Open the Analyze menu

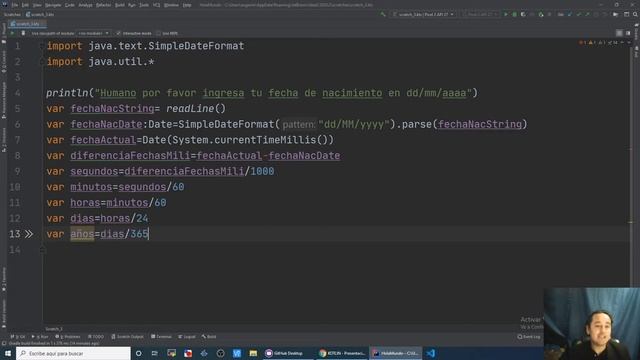[x=85, y=5]
